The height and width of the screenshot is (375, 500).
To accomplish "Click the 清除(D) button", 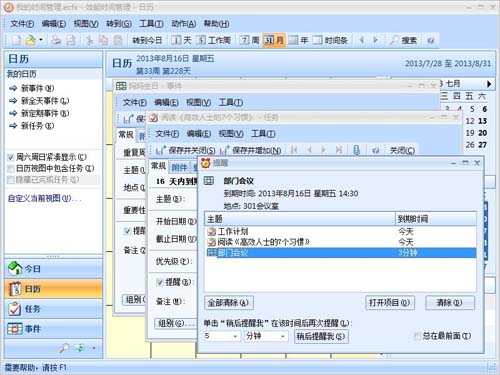I will [450, 303].
